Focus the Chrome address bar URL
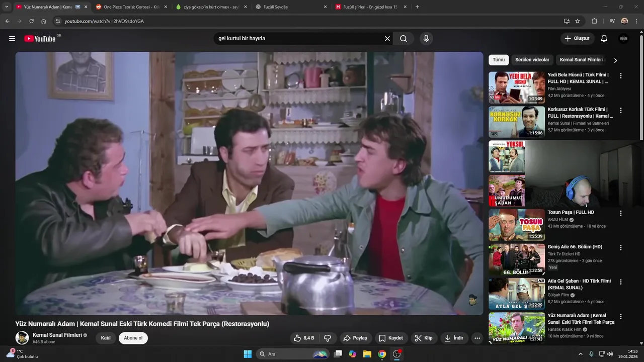This screenshot has width=644, height=362. [x=104, y=21]
